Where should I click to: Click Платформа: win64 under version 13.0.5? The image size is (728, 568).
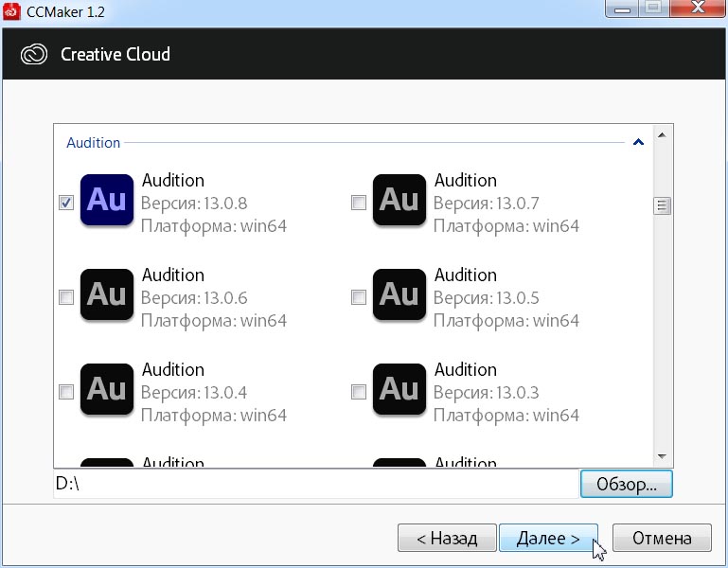point(506,321)
